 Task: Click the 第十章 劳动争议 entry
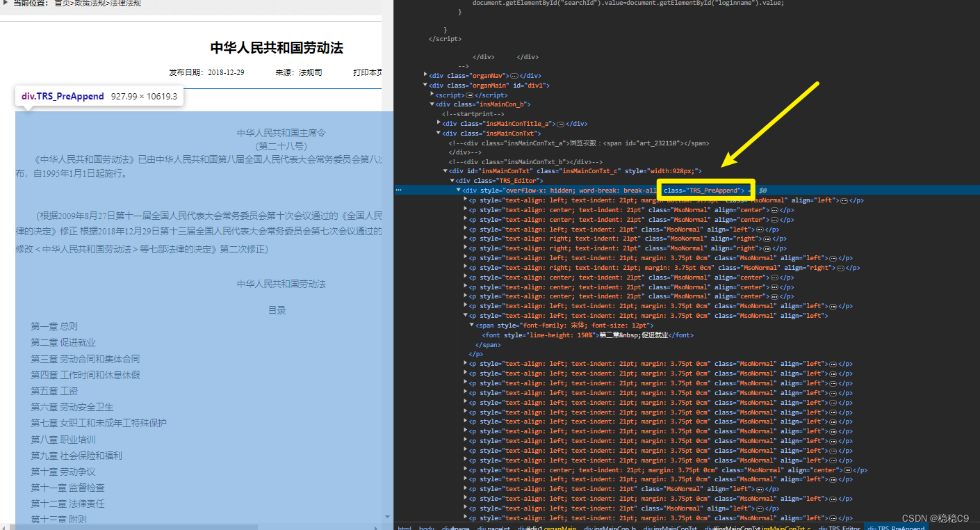point(63,472)
